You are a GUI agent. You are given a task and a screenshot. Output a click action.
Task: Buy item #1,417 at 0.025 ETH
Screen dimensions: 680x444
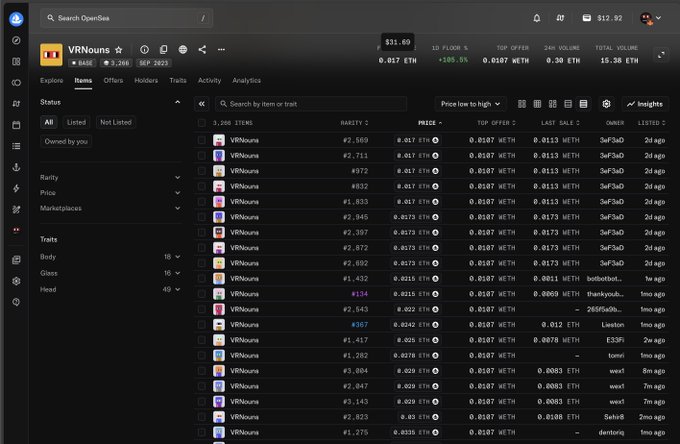418,340
